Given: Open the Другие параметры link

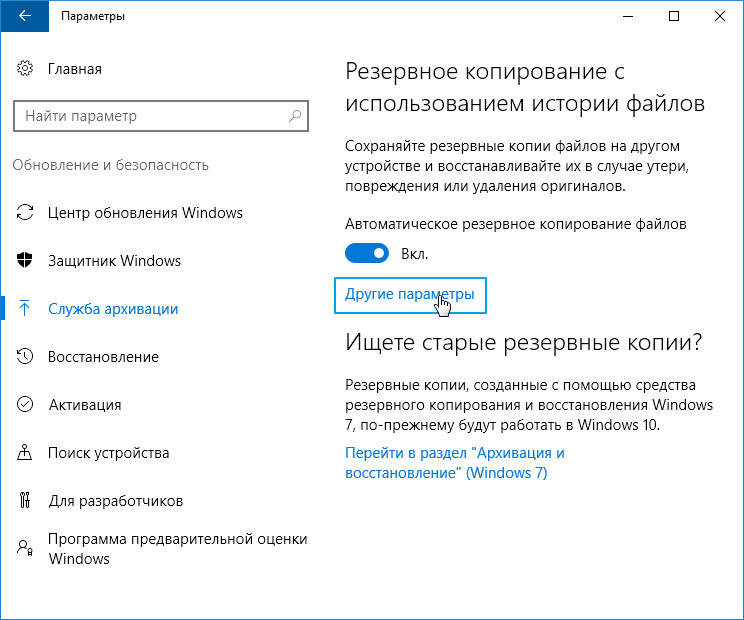Looking at the screenshot, I should (409, 296).
